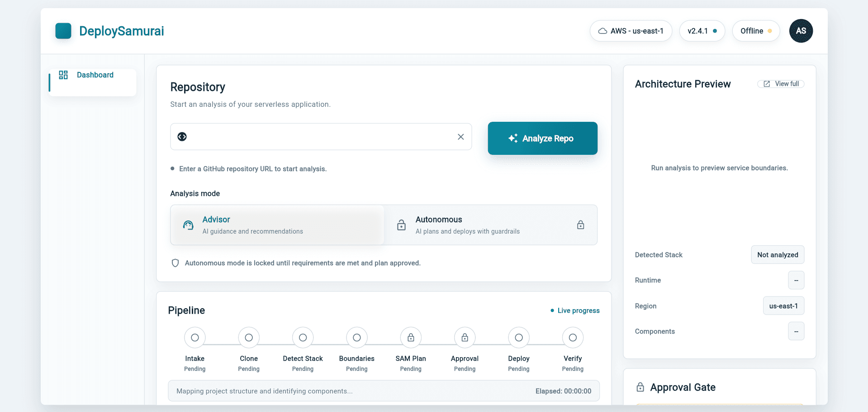This screenshot has height=412, width=868.
Task: Click the Run analysis to preview message
Action: 719,168
